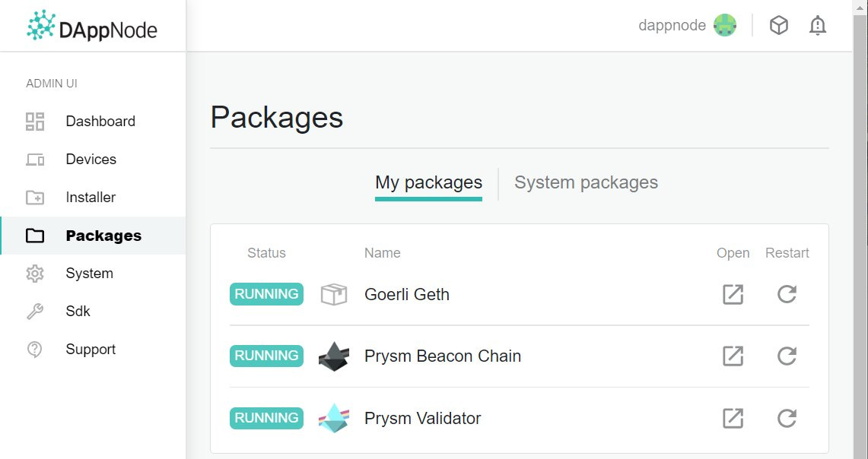Open the Prysm Validator package name

422,419
